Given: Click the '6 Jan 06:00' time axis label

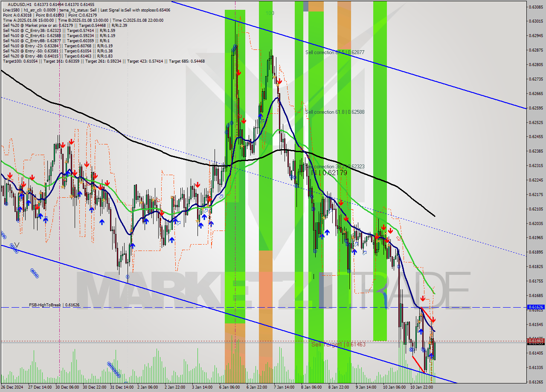Looking at the screenshot, I should 230,387.
